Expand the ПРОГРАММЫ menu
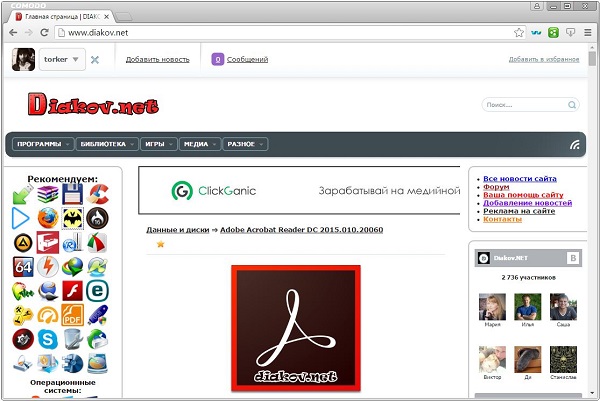Viewport: 600px width, 401px height. click(43, 144)
